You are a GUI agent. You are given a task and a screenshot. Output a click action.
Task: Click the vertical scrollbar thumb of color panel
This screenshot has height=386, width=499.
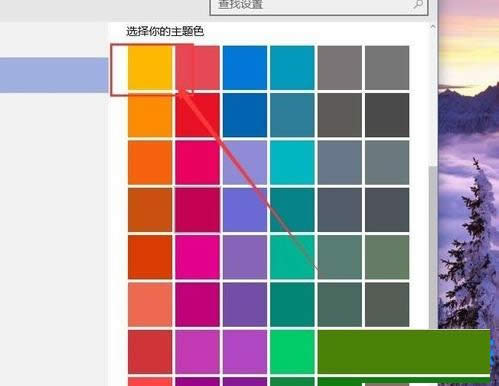(433, 247)
